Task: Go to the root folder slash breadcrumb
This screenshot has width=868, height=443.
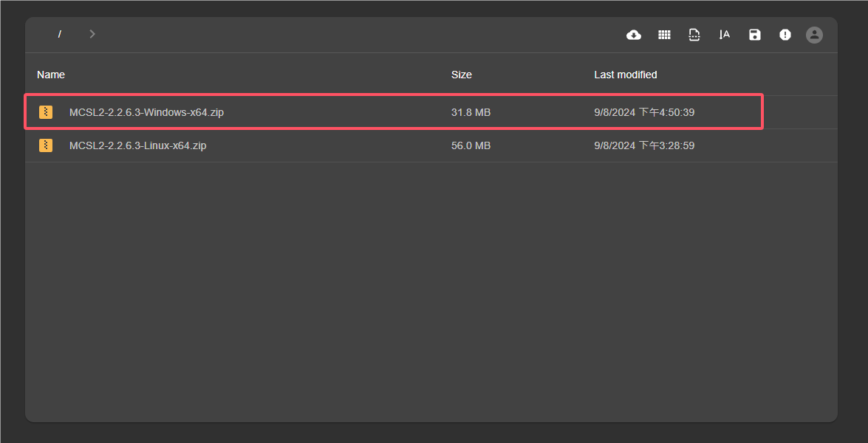Action: (x=59, y=34)
